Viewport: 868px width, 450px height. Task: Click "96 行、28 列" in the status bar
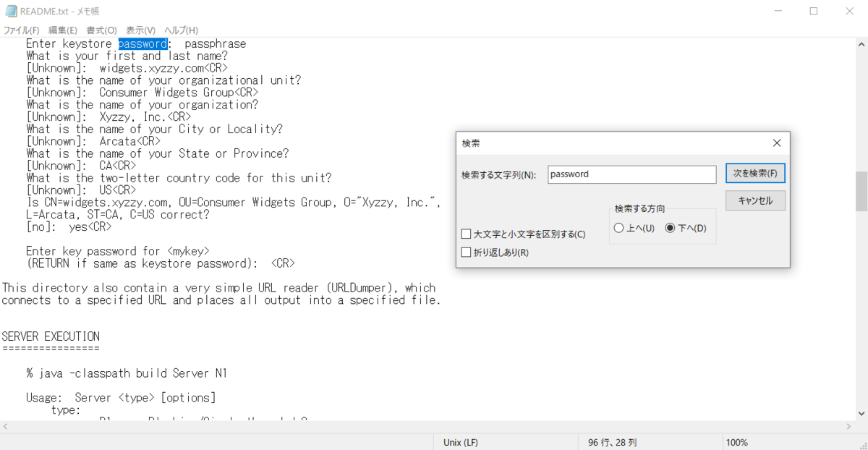coord(611,442)
